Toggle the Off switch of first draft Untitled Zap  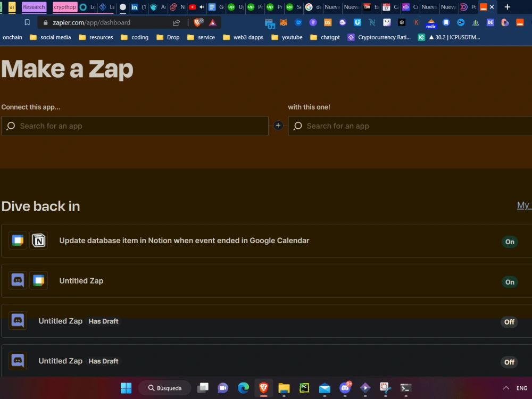point(509,322)
